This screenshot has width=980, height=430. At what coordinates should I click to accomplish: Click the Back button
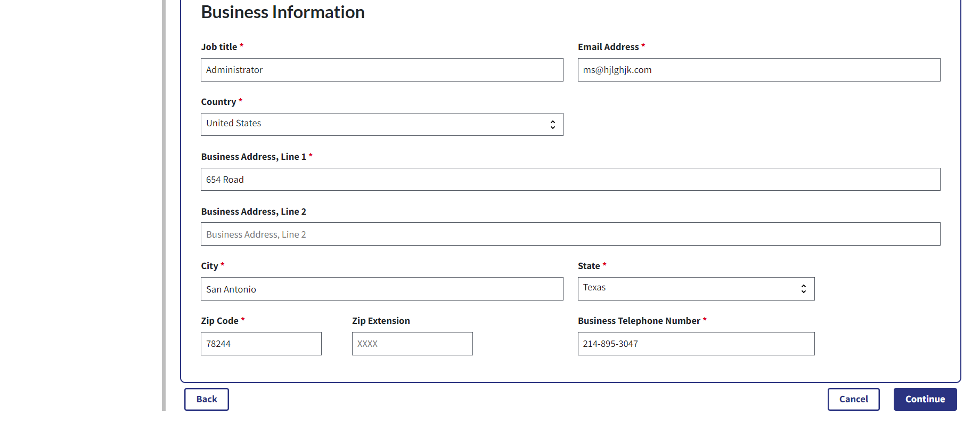(x=207, y=399)
